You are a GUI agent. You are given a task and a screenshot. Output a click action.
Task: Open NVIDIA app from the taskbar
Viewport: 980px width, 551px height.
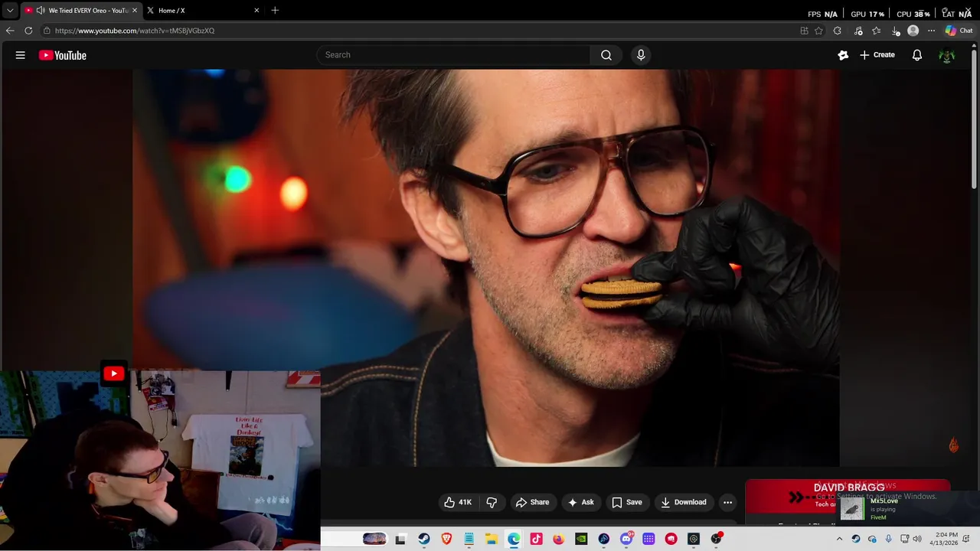click(x=581, y=539)
